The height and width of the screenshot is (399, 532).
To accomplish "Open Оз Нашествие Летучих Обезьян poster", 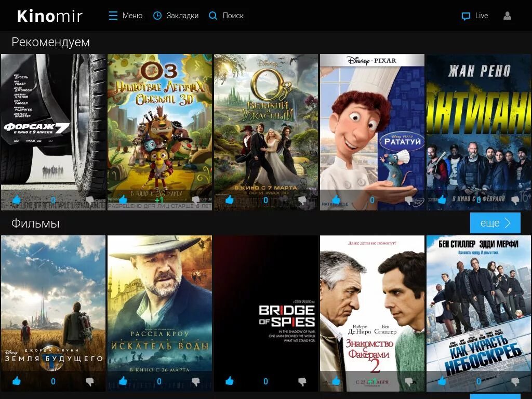I will point(159,132).
